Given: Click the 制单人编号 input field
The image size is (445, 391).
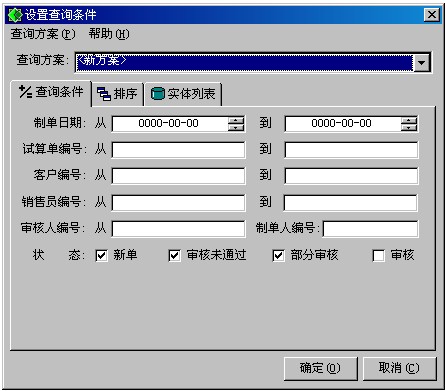Looking at the screenshot, I should click(x=370, y=229).
